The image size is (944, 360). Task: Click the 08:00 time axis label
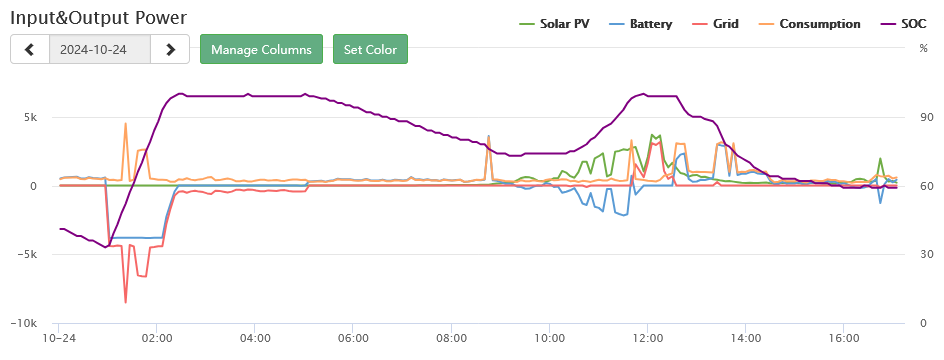click(x=451, y=338)
